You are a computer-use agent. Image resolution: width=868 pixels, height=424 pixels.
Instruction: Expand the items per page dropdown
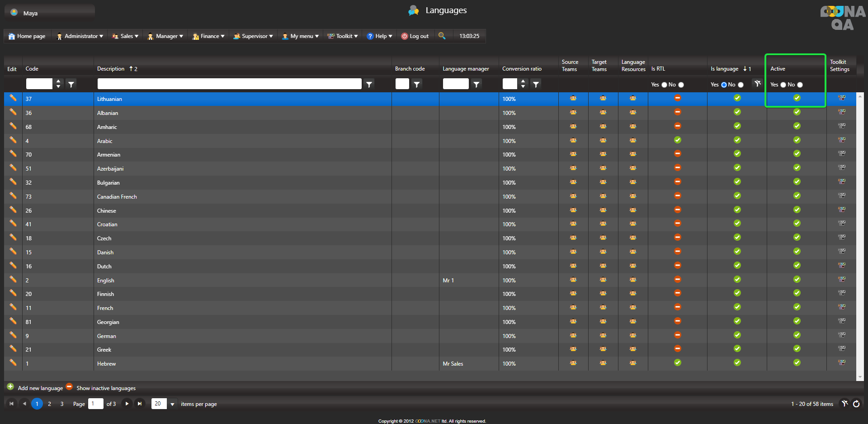(172, 404)
